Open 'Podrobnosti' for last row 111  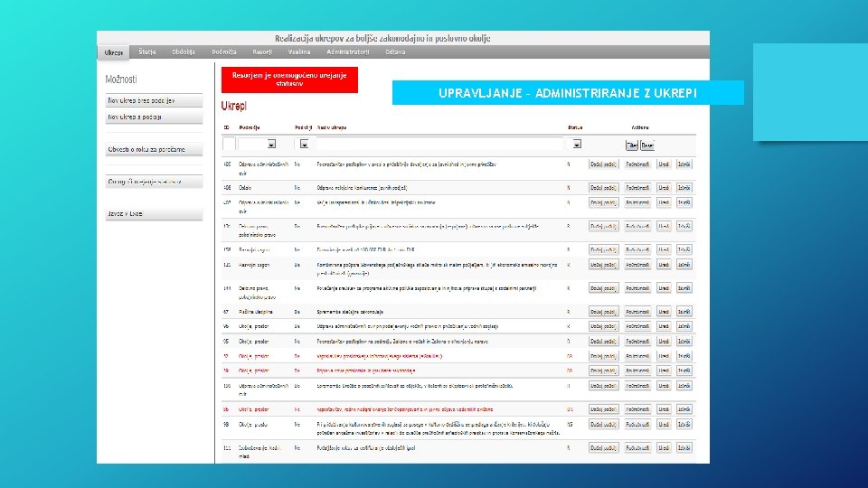637,447
